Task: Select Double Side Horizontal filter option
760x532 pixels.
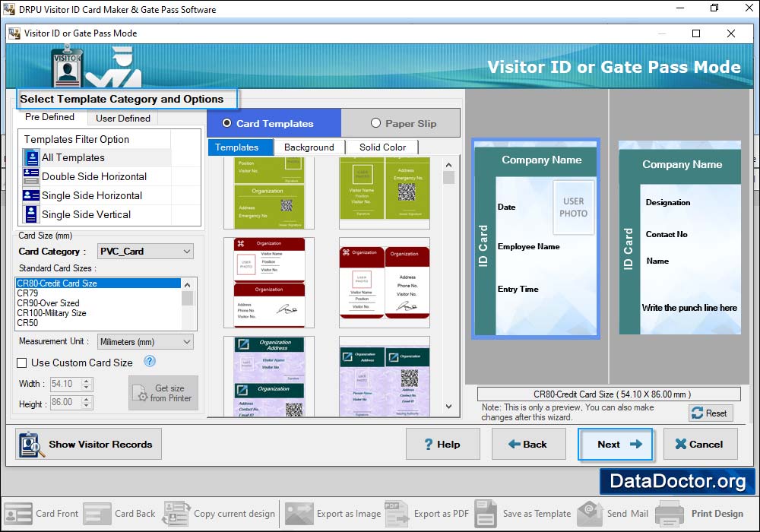Action: 97,176
